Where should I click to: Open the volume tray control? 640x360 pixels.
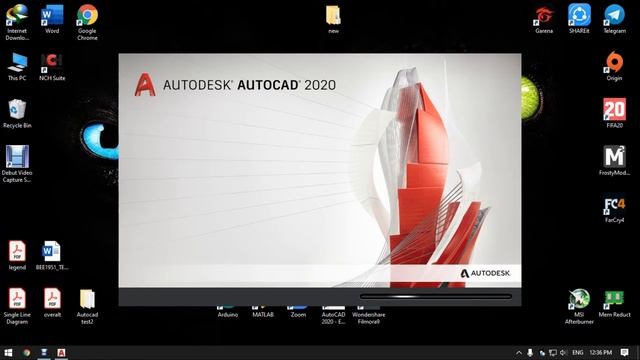[563, 353]
